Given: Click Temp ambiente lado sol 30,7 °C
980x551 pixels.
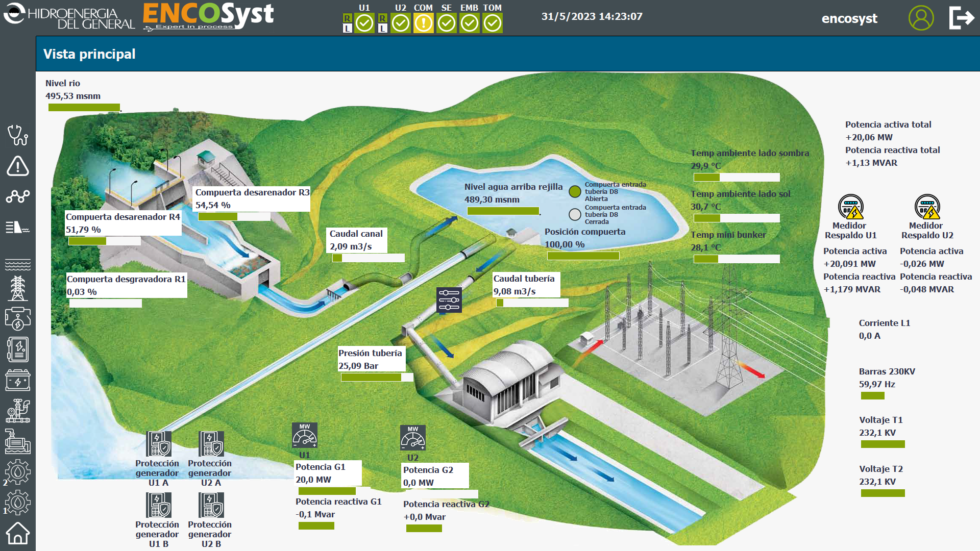Looking at the screenshot, I should point(706,207).
